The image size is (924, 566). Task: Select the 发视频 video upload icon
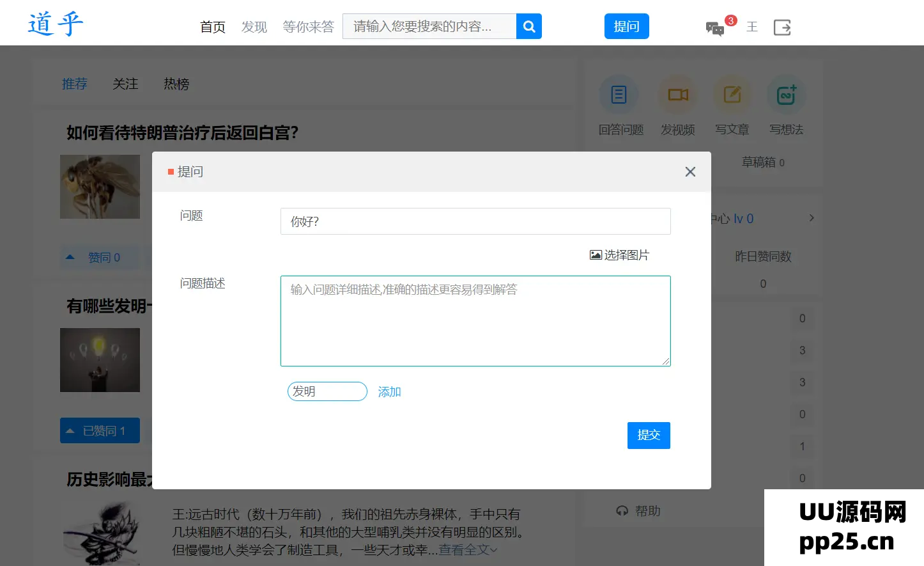pos(677,94)
